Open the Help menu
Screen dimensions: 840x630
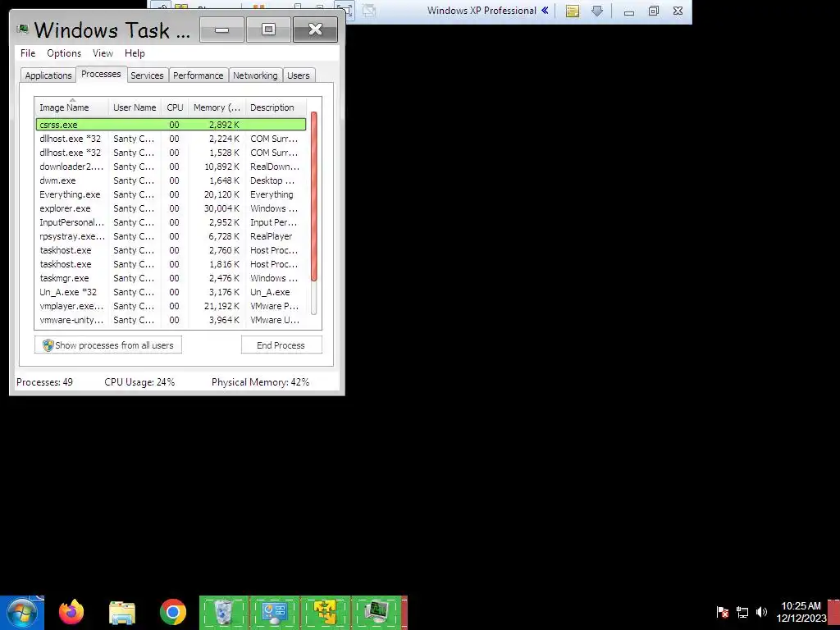[x=135, y=53]
